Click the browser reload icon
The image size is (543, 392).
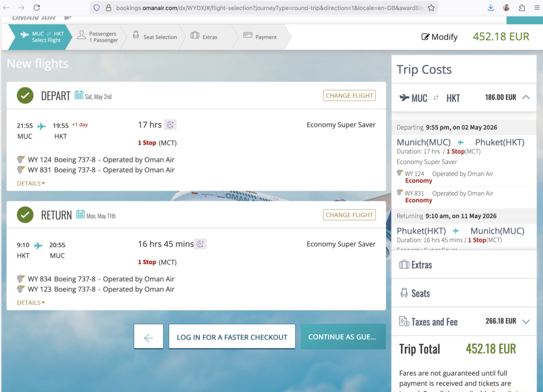(37, 8)
